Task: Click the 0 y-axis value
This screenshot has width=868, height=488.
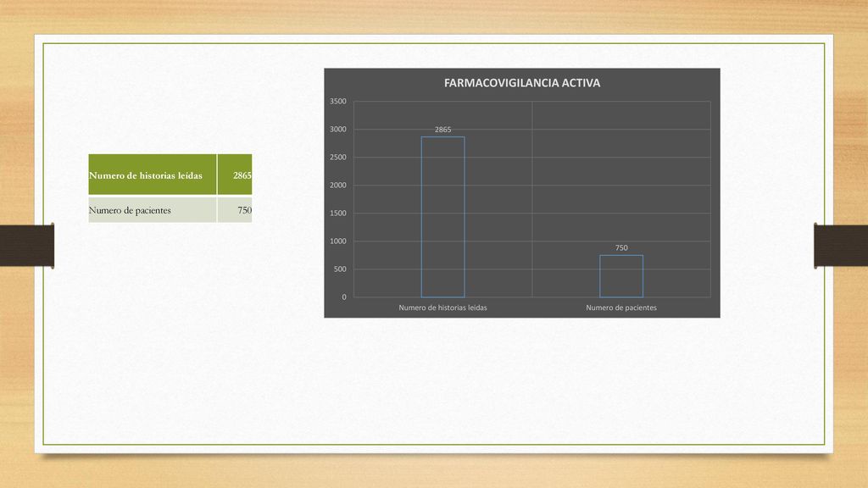Action: pyautogui.click(x=344, y=297)
